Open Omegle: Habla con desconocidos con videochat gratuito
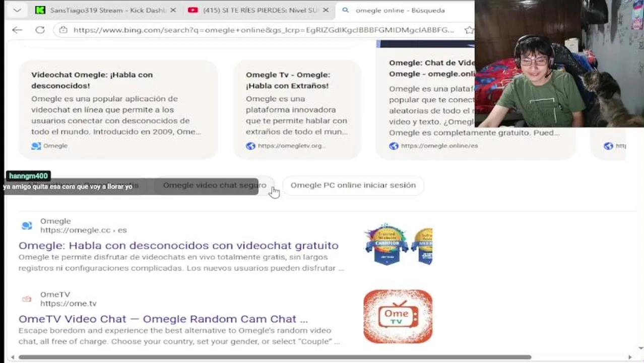 [178, 246]
